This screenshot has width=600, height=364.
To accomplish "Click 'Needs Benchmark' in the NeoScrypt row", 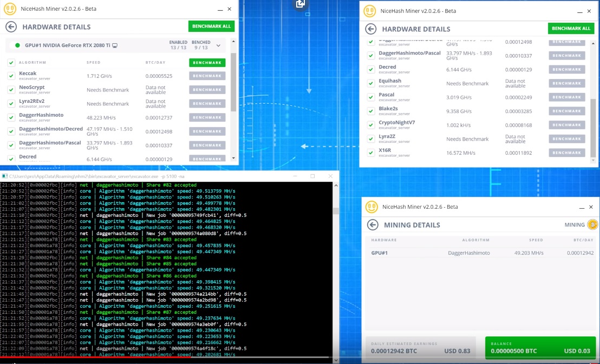I will click(x=108, y=90).
